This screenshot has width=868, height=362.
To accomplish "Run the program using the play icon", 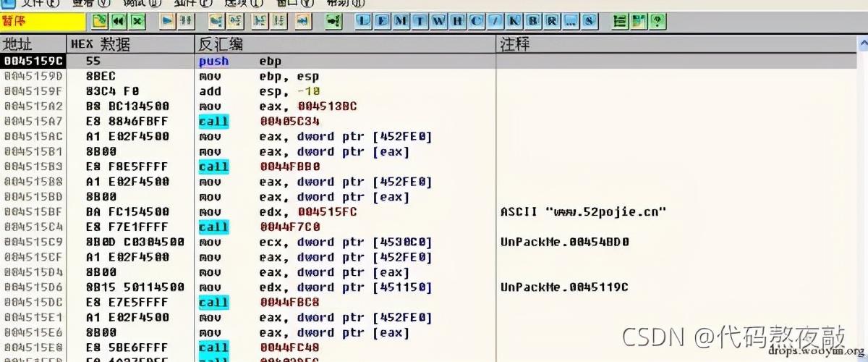I will pyautogui.click(x=168, y=21).
